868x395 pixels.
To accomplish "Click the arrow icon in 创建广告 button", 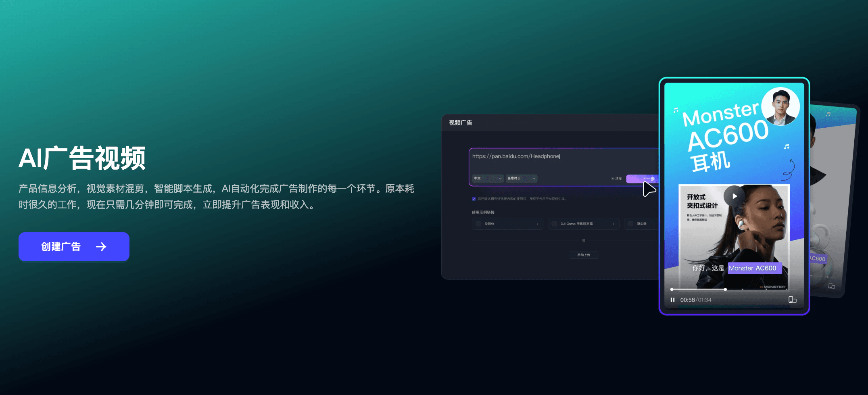I will click(101, 247).
